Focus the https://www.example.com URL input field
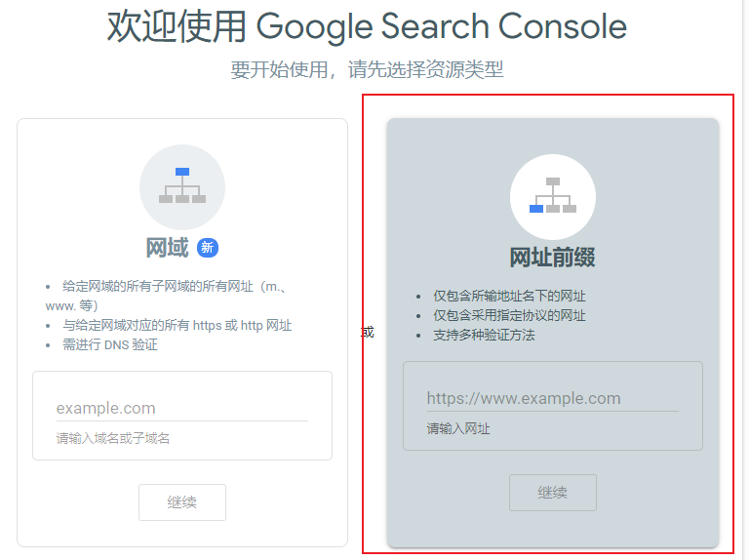This screenshot has width=749, height=560. [x=553, y=398]
